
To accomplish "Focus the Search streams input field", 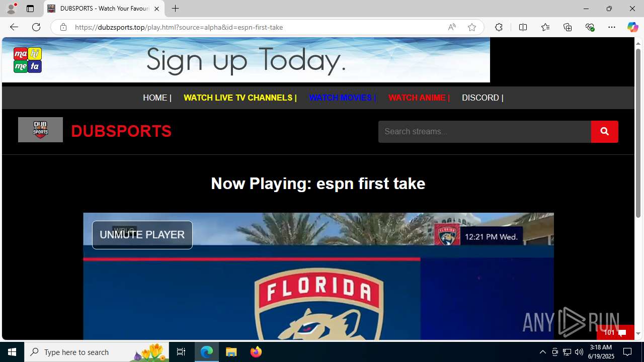I will coord(485,132).
